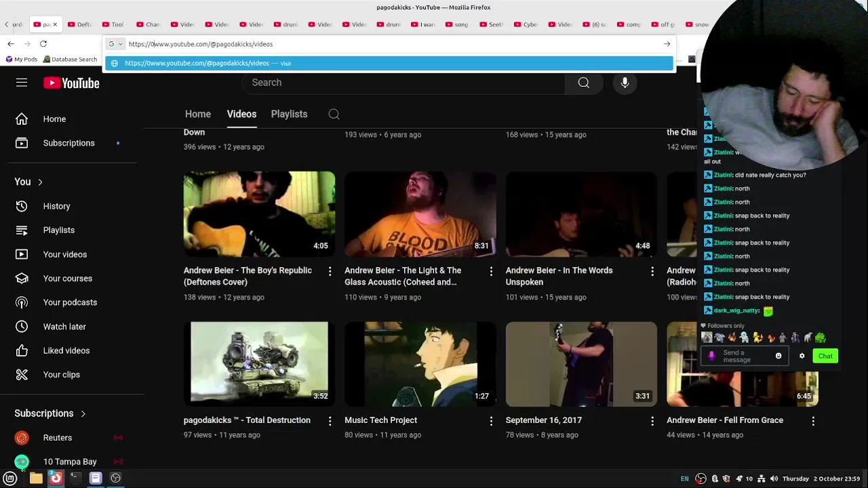Open the YouTube guide hamburger menu
This screenshot has width=868, height=488.
(x=22, y=83)
